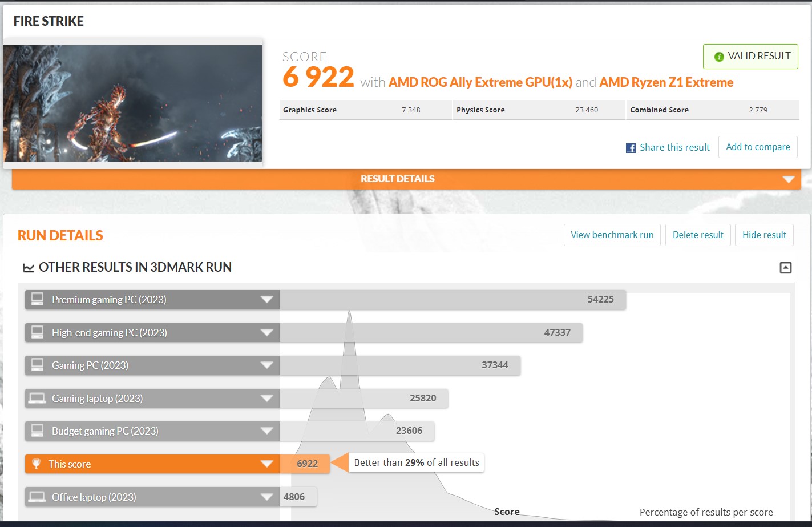Click the View benchmark run button
The width and height of the screenshot is (812, 527).
[612, 235]
